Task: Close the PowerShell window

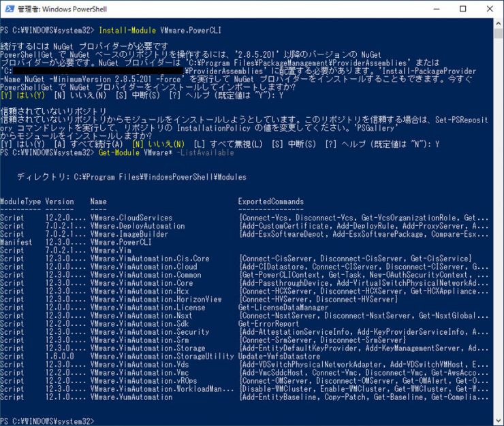Action: pyautogui.click(x=490, y=9)
